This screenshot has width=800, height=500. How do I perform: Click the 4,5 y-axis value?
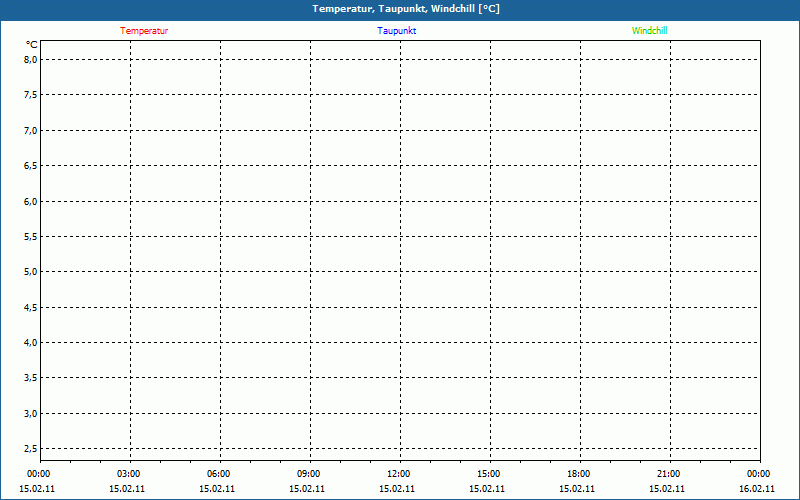point(31,308)
